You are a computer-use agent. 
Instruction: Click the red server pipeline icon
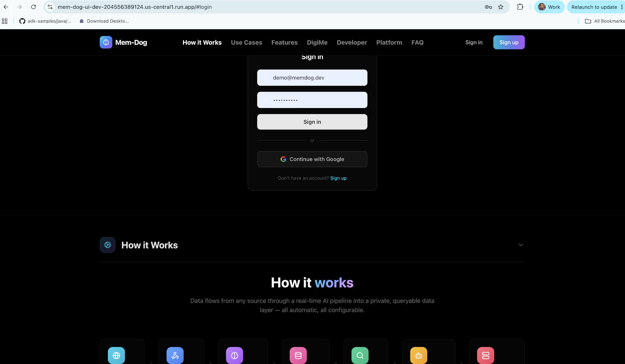tap(486, 355)
